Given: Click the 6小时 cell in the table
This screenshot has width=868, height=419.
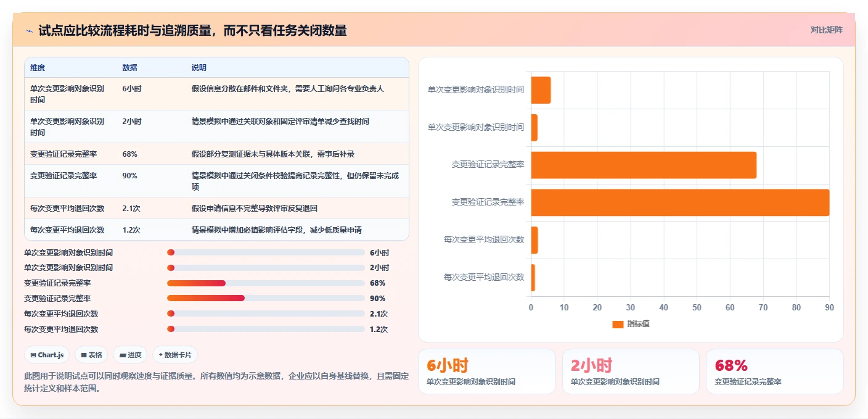Looking at the screenshot, I should tap(132, 89).
